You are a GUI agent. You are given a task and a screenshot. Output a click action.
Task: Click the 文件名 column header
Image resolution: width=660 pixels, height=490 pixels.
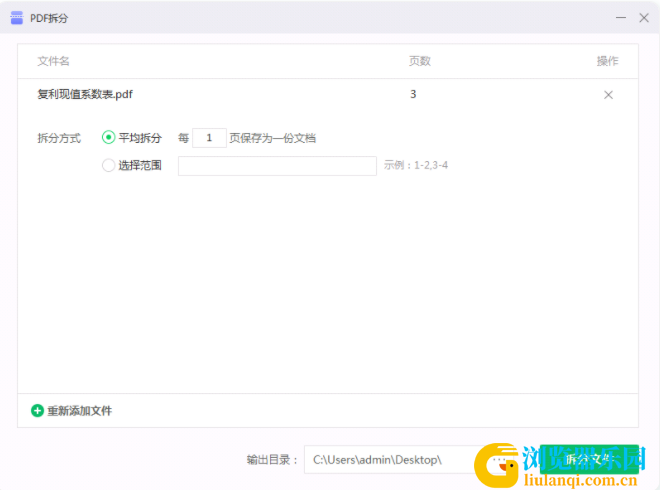(53, 61)
